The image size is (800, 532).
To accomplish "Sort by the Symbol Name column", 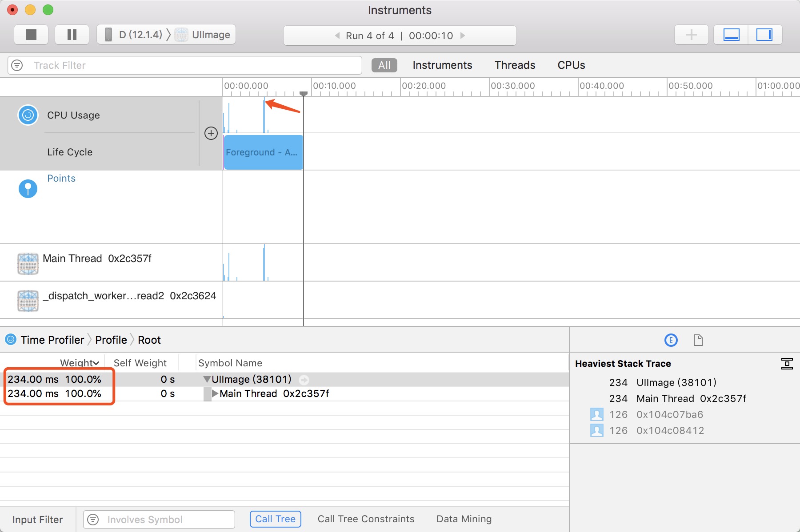I will 230,363.
